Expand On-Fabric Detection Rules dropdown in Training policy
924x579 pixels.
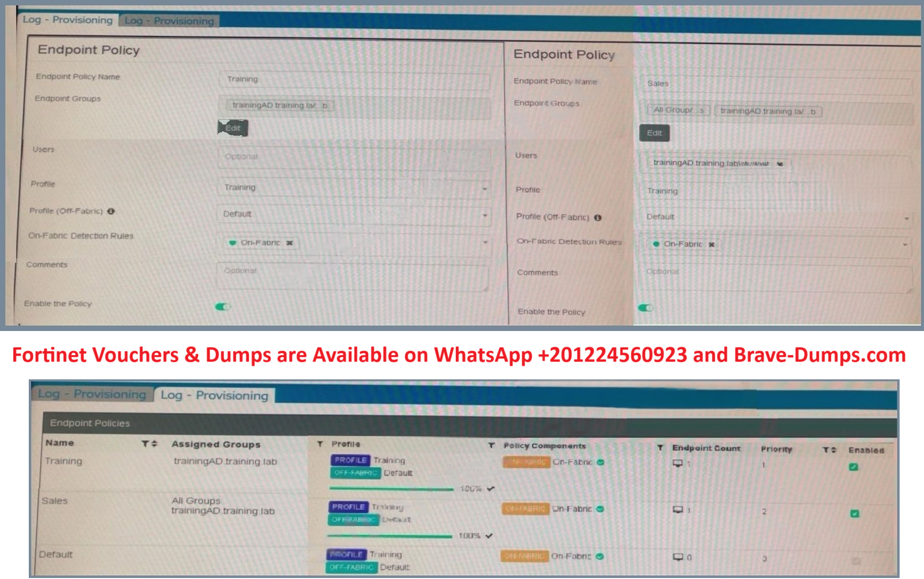tap(485, 243)
